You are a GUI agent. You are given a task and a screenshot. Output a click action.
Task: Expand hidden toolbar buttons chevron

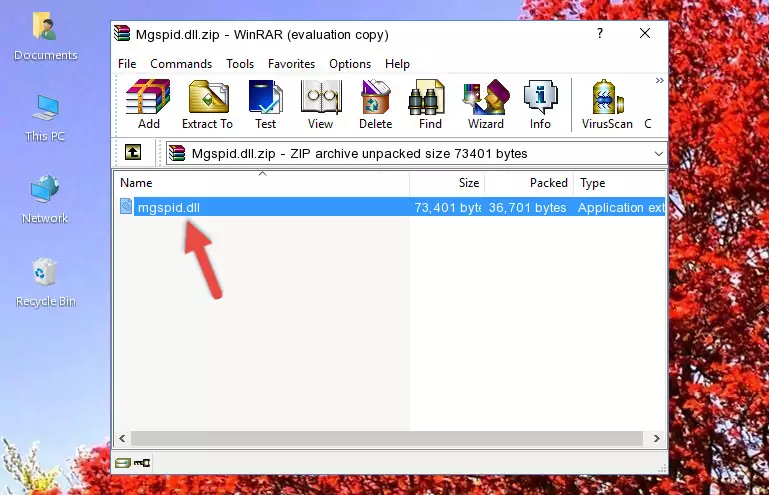pyautogui.click(x=660, y=80)
